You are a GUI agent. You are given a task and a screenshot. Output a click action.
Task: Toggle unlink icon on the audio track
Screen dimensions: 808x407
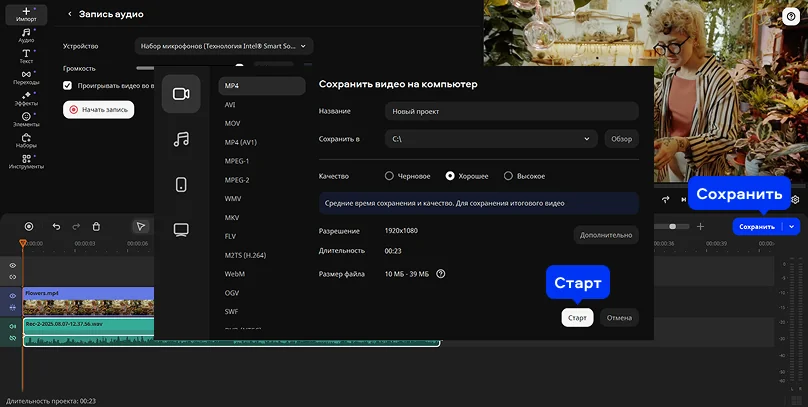(12, 338)
